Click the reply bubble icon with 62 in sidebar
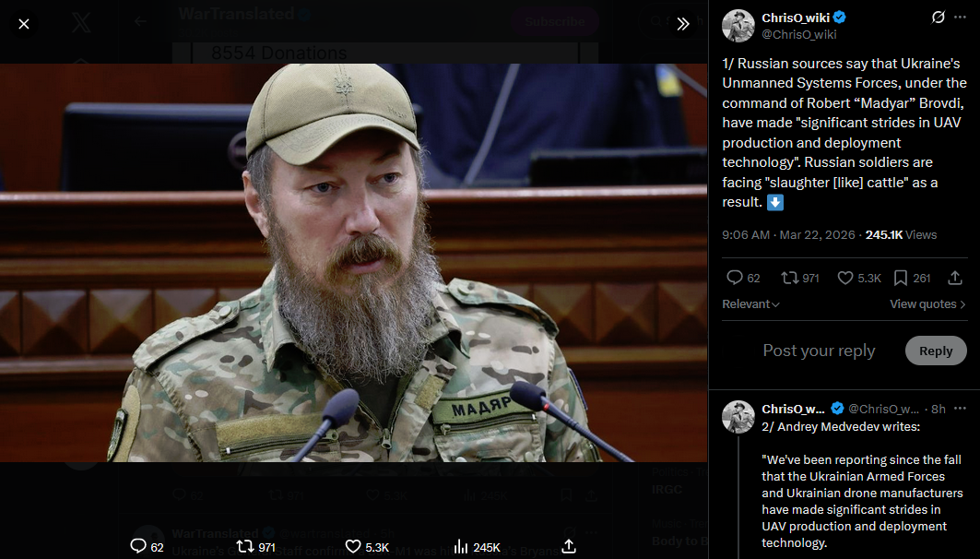Viewport: 980px width, 559px height. 735,278
